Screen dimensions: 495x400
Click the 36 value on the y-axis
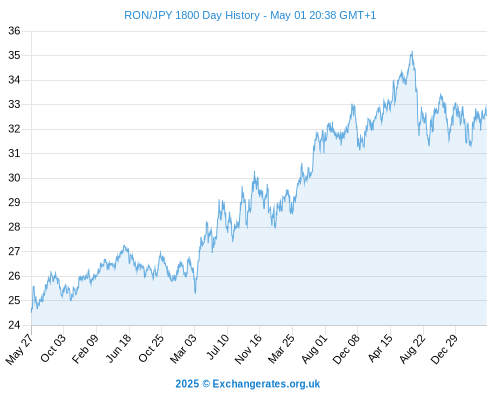pos(14,31)
